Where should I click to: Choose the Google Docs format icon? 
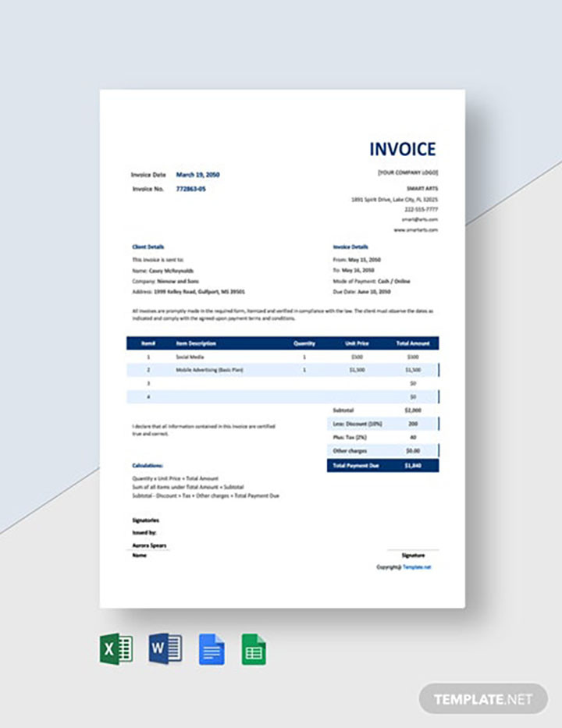coord(211,648)
